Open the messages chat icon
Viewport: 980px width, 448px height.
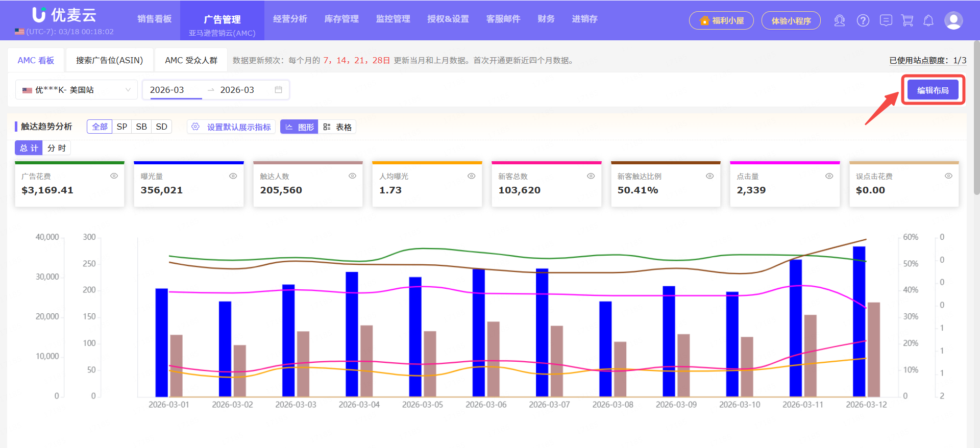[x=886, y=20]
